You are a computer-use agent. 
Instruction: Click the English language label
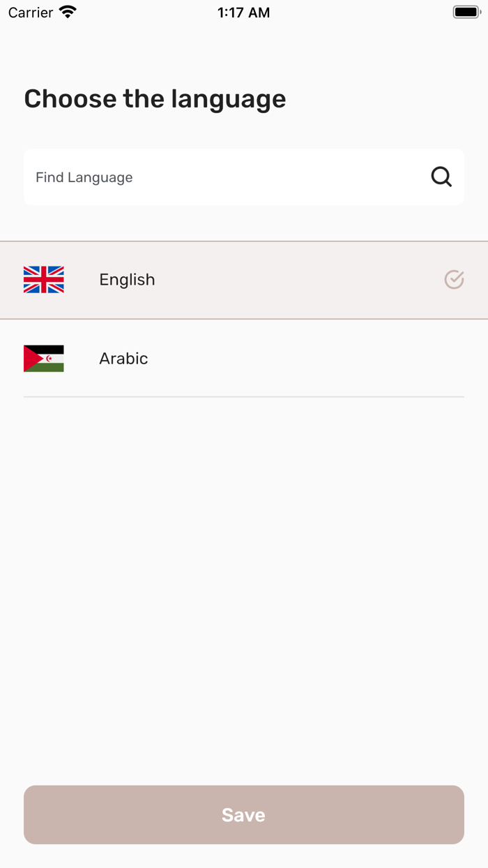pos(127,280)
